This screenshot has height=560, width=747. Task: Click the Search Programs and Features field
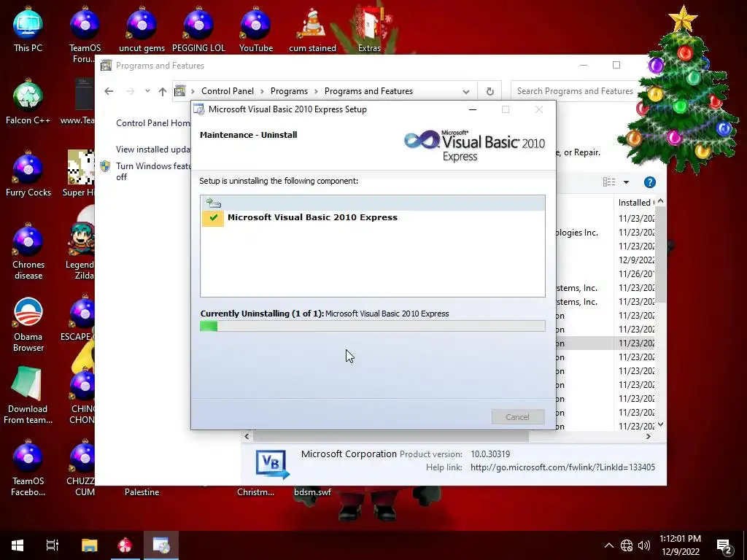coord(575,91)
